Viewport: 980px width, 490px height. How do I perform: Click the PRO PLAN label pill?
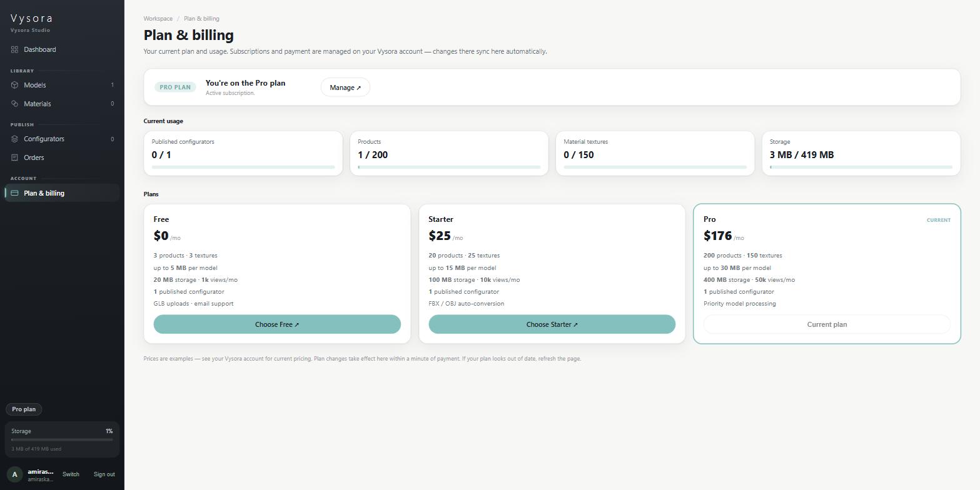pyautogui.click(x=175, y=87)
